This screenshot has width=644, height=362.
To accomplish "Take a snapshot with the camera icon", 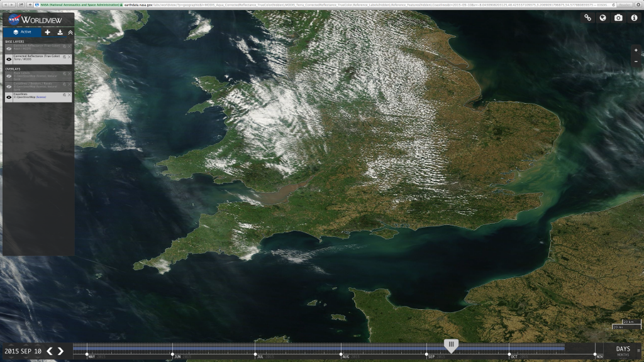I will [618, 18].
